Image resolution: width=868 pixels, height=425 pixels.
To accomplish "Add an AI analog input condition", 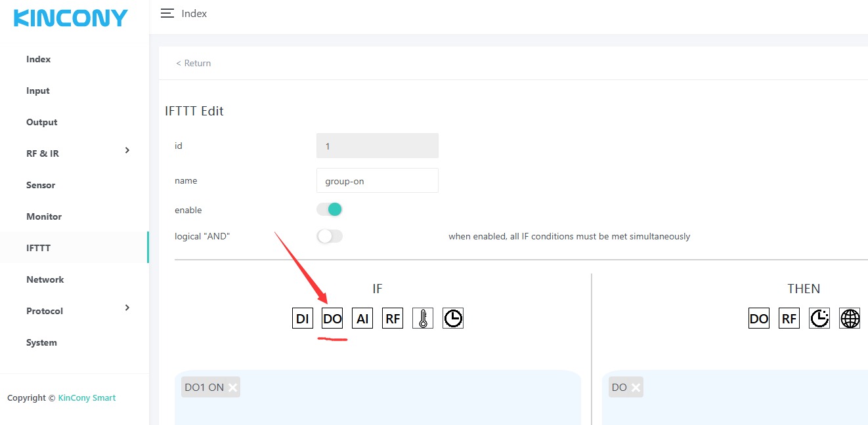I will coord(362,319).
